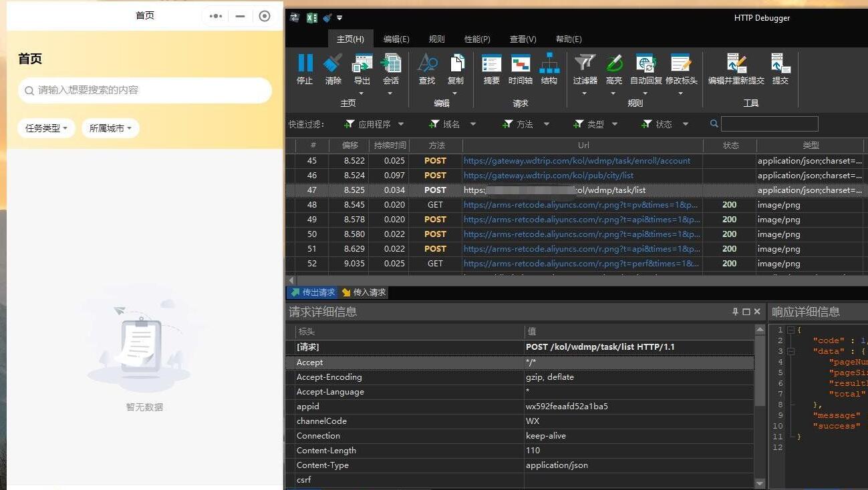Collapse the "data" JSON node
This screenshot has width=868, height=490.
pyautogui.click(x=791, y=351)
